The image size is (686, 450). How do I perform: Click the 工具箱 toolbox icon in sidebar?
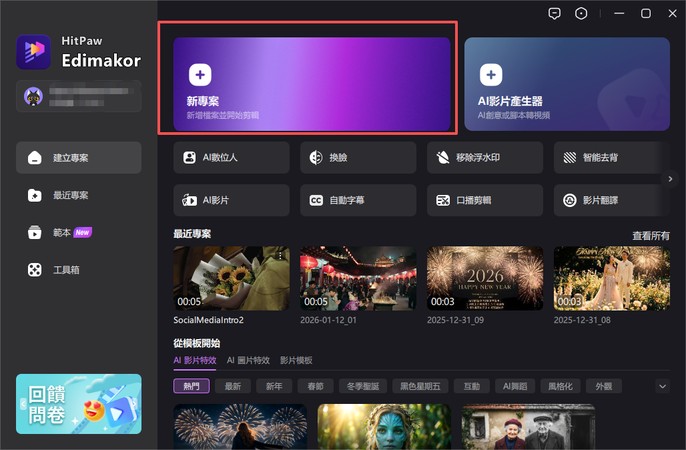(x=35, y=270)
